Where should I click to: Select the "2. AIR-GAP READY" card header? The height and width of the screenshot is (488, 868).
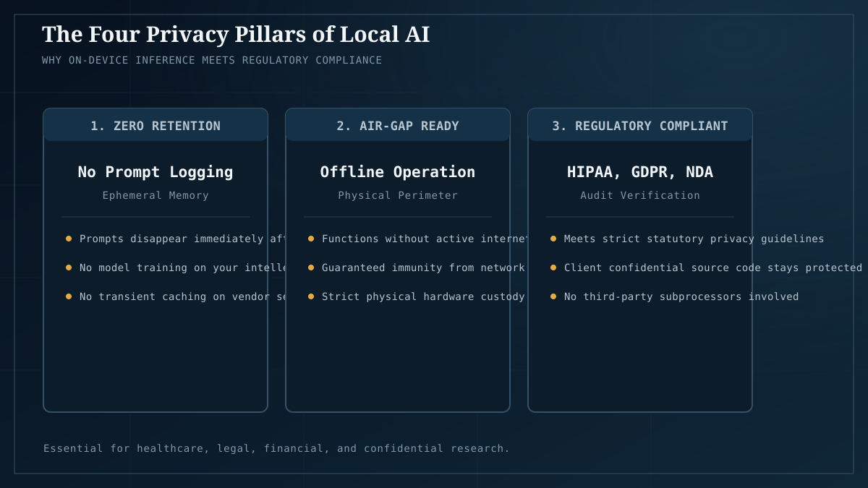(x=398, y=125)
